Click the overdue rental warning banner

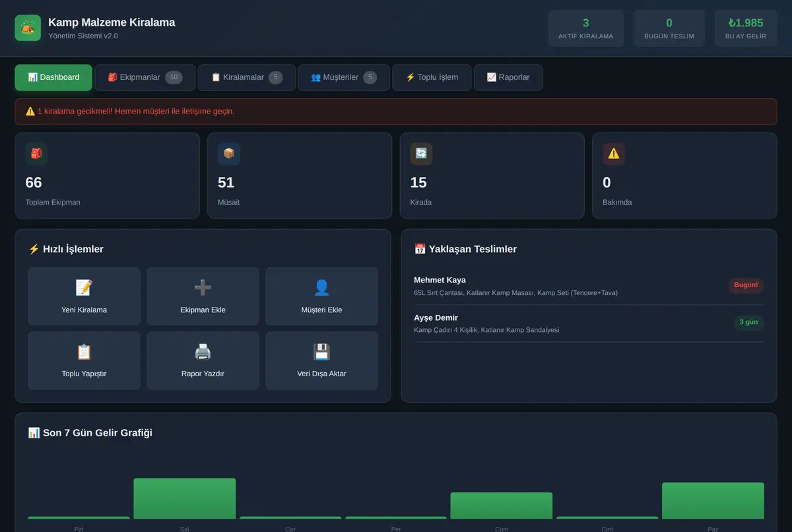[x=396, y=112]
